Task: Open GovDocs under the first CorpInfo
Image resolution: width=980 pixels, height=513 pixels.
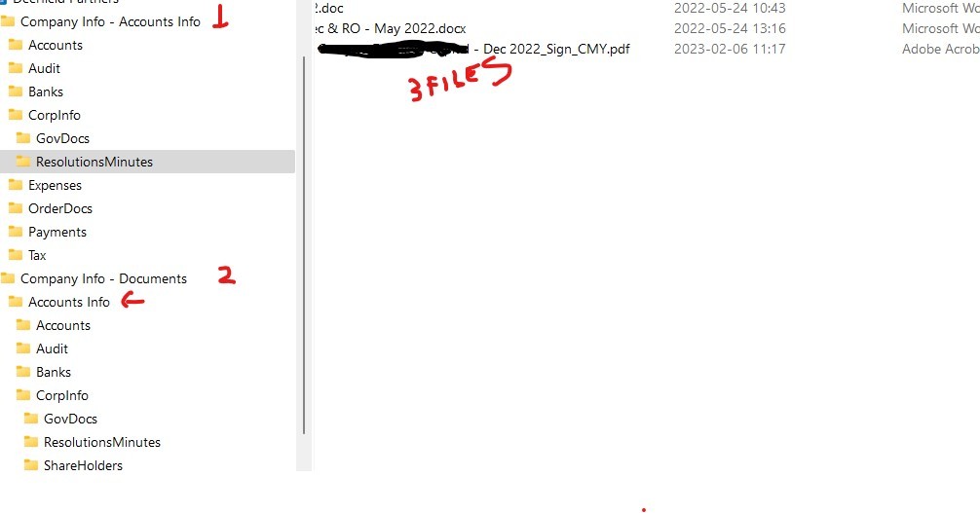Action: coord(62,139)
